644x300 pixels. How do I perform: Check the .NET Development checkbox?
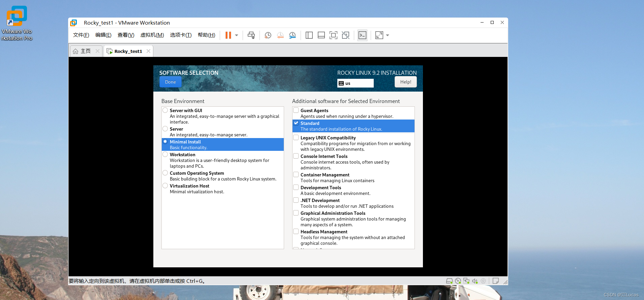pos(296,200)
